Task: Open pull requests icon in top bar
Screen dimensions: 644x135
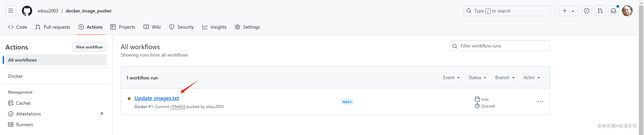Action: (600, 11)
